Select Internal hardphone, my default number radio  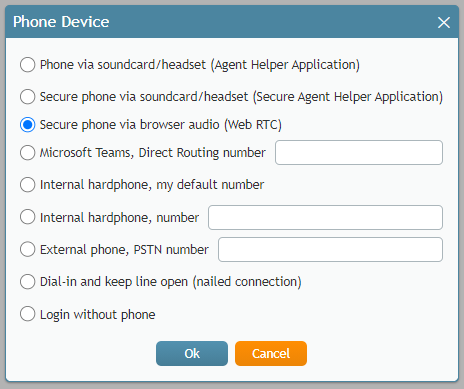[x=27, y=185]
